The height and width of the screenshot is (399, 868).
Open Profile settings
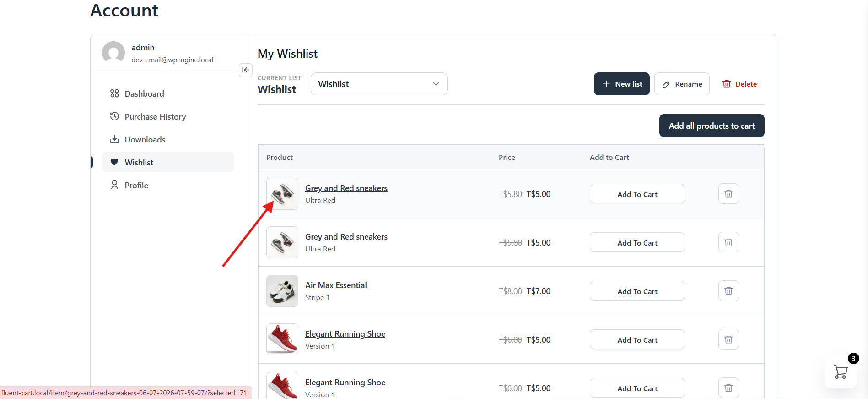pos(168,185)
